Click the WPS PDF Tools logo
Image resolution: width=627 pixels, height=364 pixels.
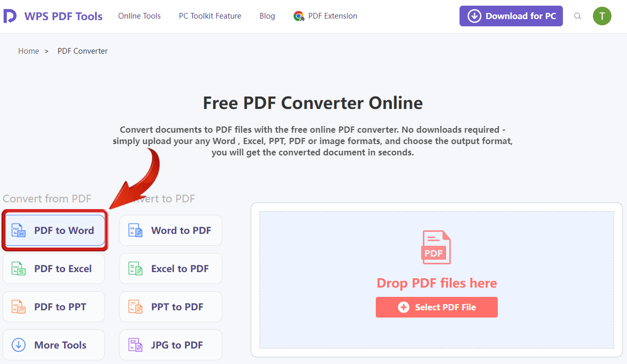point(53,15)
